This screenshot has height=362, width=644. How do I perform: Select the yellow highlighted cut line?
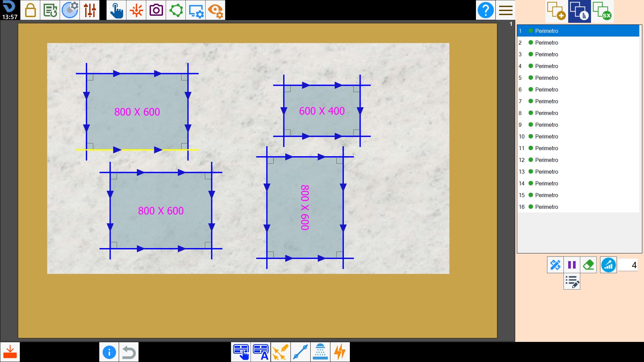[x=137, y=150]
